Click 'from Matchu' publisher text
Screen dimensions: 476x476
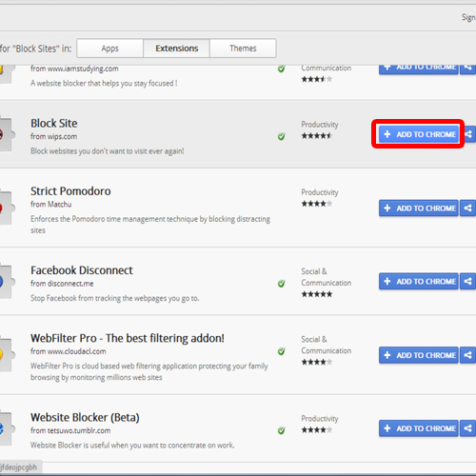[x=50, y=204]
